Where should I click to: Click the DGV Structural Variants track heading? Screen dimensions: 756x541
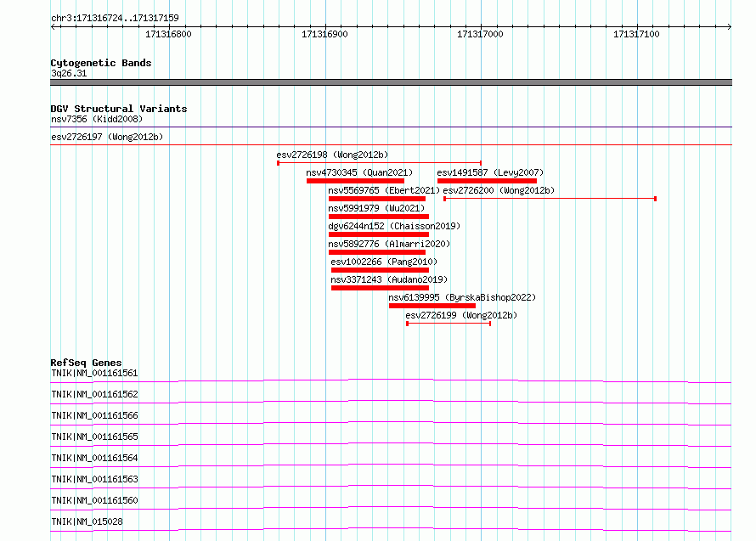click(119, 109)
